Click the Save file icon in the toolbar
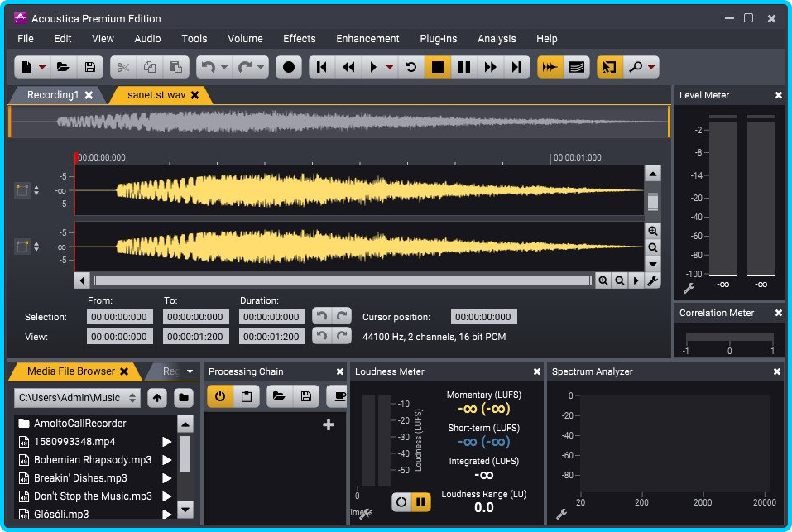The height and width of the screenshot is (532, 792). 90,67
